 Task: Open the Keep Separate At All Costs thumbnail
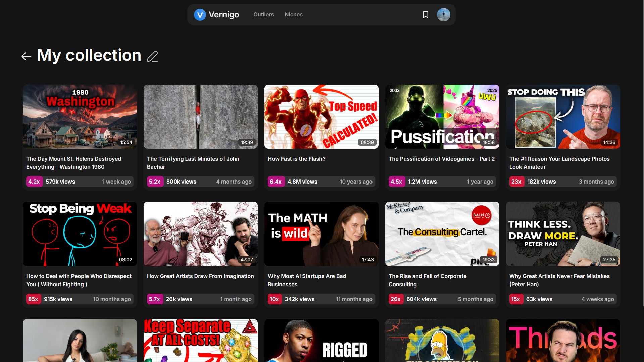coord(201,341)
